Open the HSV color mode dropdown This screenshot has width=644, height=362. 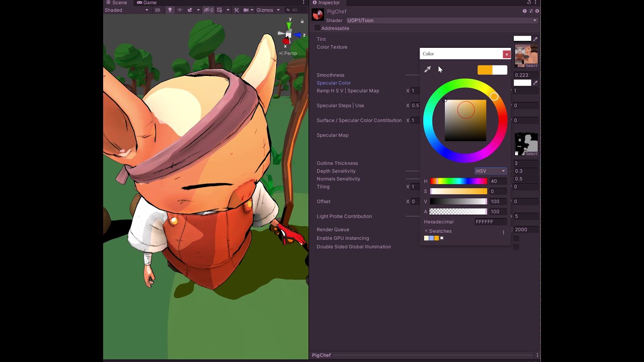pyautogui.click(x=491, y=171)
